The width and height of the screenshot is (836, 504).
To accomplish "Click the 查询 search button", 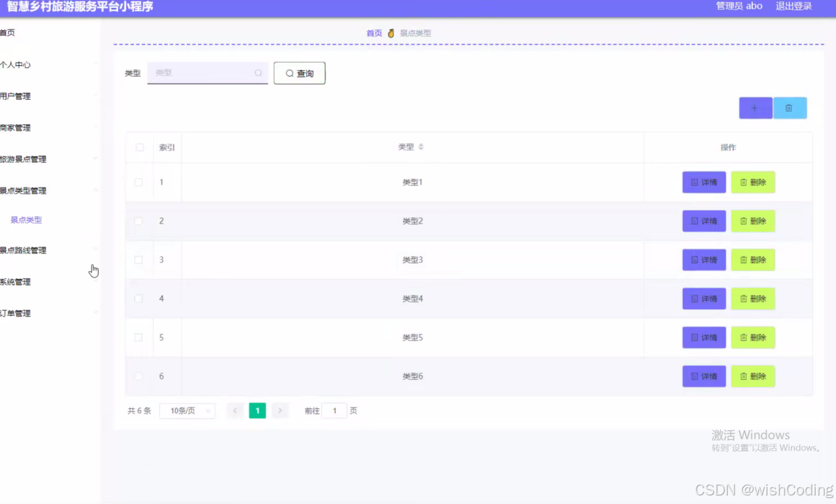I will 300,73.
